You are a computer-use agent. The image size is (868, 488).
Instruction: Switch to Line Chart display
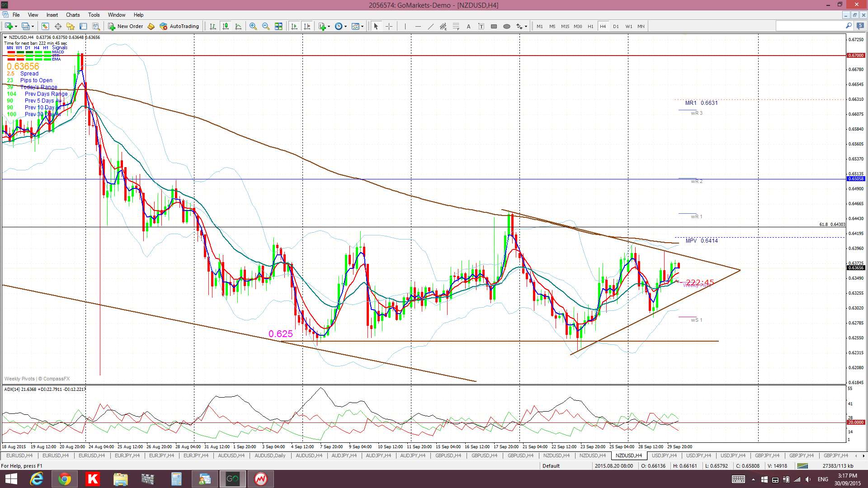(238, 26)
